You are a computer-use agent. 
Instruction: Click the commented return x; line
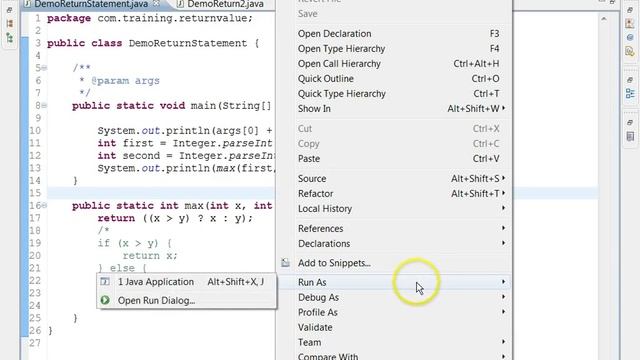pyautogui.click(x=150, y=256)
